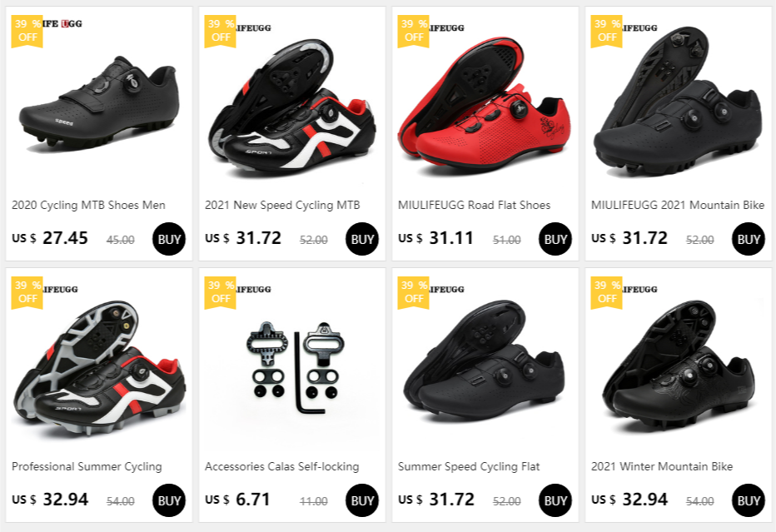776x532 pixels.
Task: Click the 39% OFF badge on the red shoes
Action: point(413,31)
